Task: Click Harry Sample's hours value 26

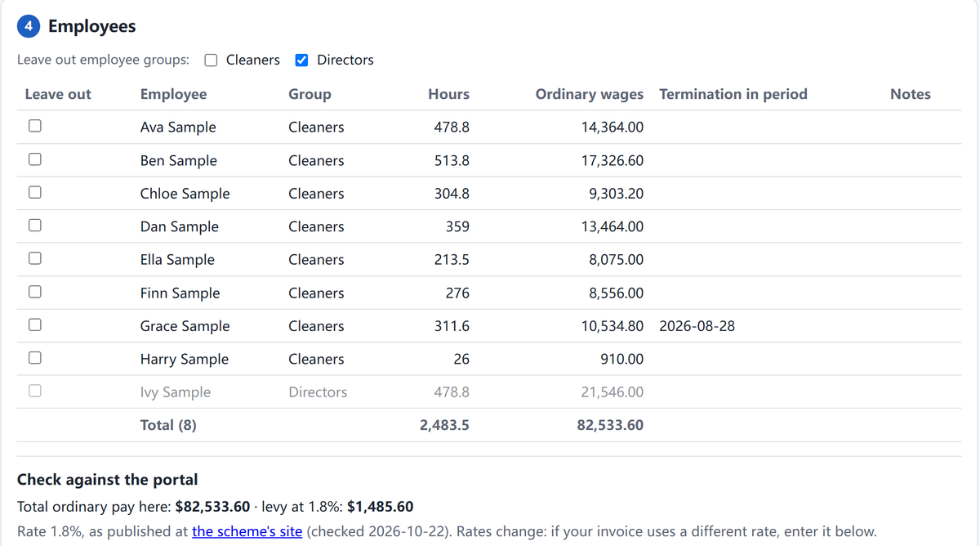Action: tap(461, 359)
